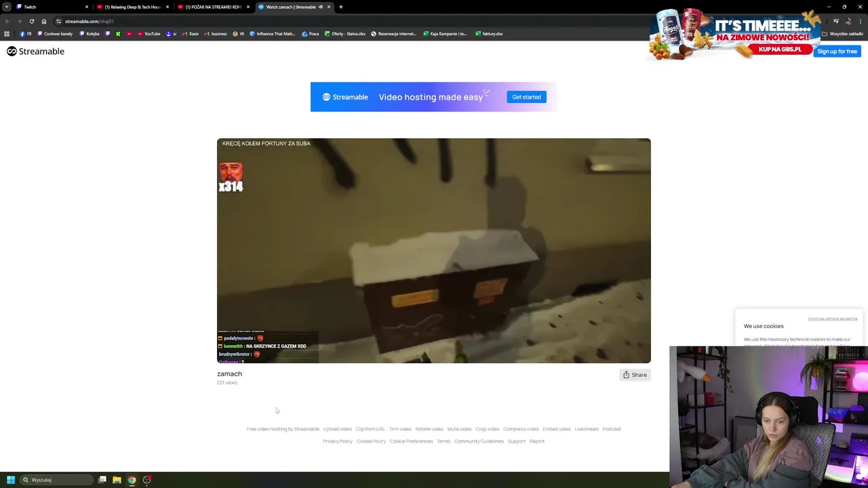Screen dimensions: 868x488
Task: Open the Oferty - Status.xlsx bookmark
Action: [x=345, y=34]
